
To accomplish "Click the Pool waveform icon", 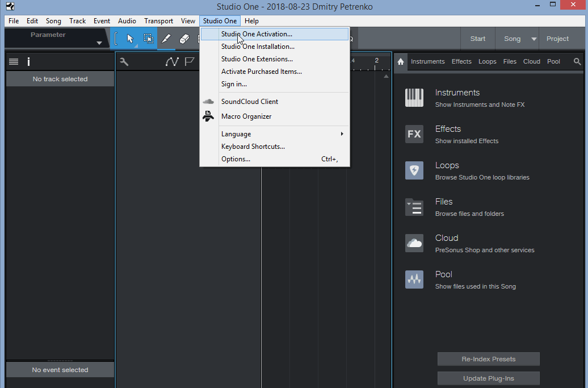I will click(414, 279).
